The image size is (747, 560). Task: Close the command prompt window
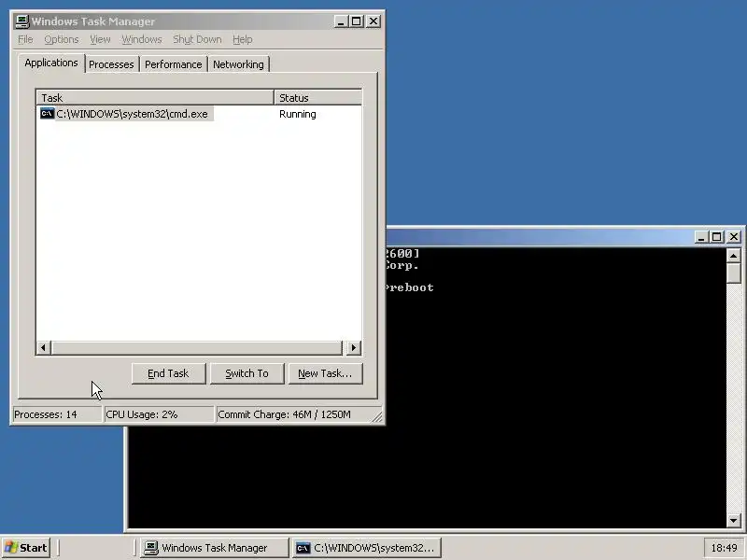click(x=734, y=237)
